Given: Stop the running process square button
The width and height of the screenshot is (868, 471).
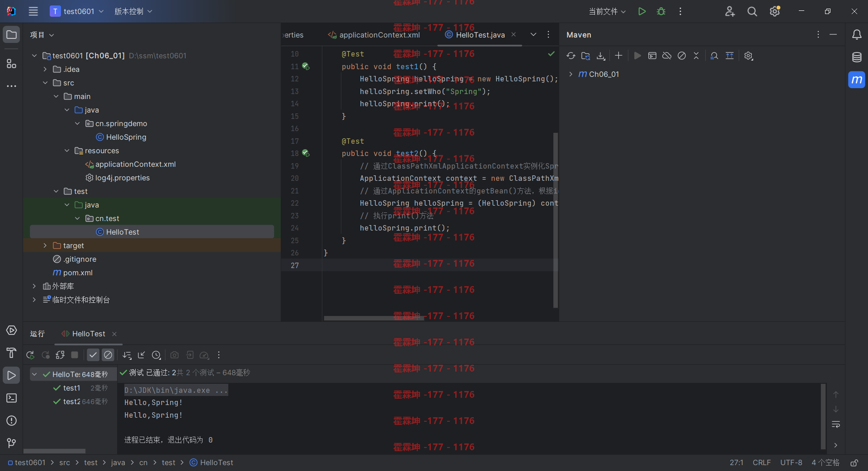Looking at the screenshot, I should 75,355.
